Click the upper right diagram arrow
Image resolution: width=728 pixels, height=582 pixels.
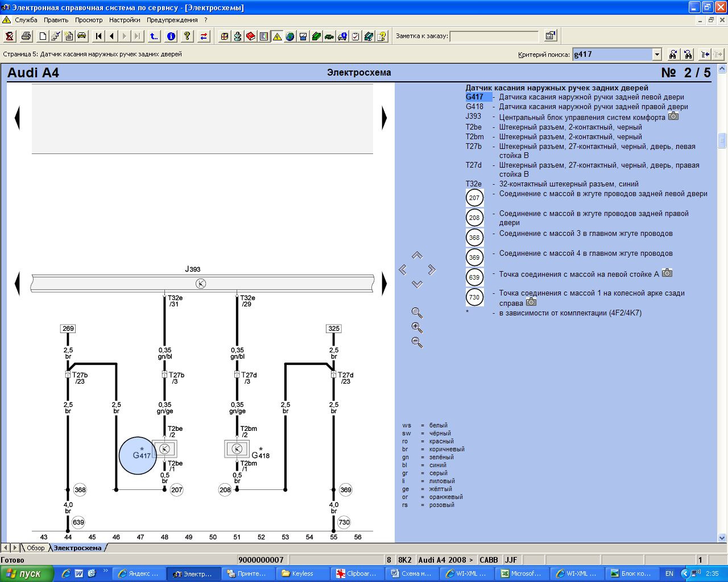384,118
